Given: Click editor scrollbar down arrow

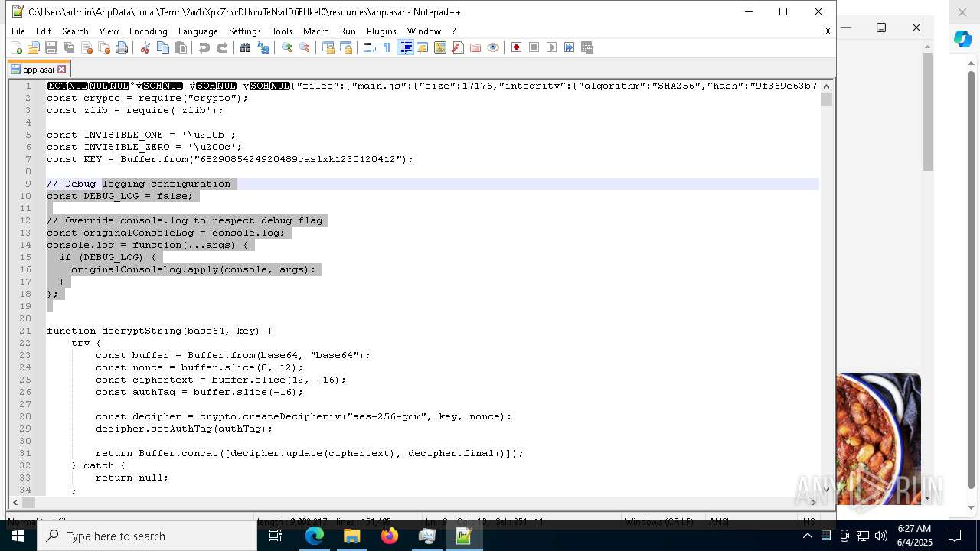Looking at the screenshot, I should click(x=826, y=490).
